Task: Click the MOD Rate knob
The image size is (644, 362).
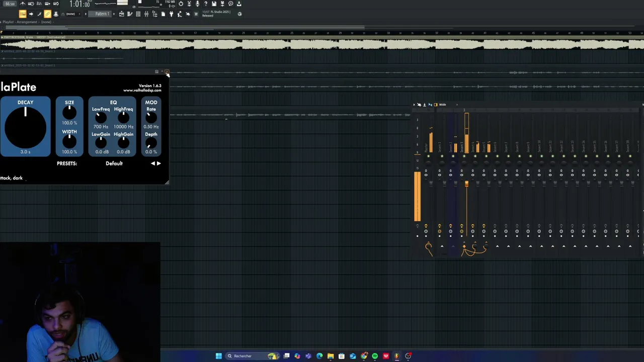Action: point(151,118)
